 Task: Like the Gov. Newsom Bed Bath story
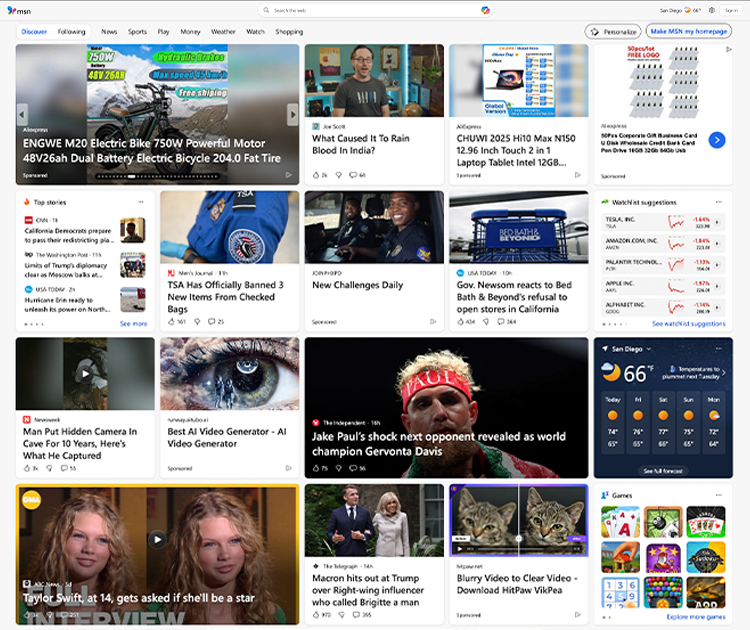(460, 321)
